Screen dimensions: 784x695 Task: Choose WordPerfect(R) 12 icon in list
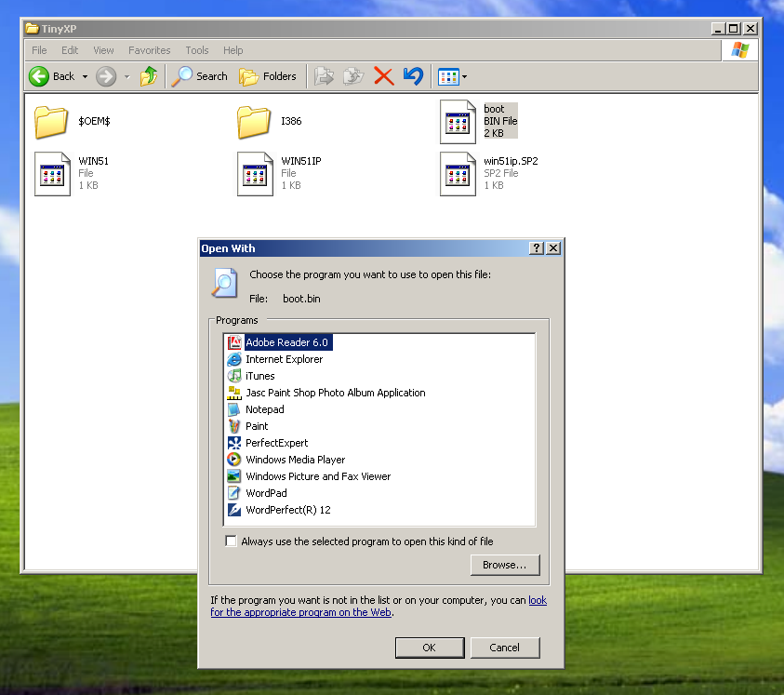pyautogui.click(x=234, y=510)
